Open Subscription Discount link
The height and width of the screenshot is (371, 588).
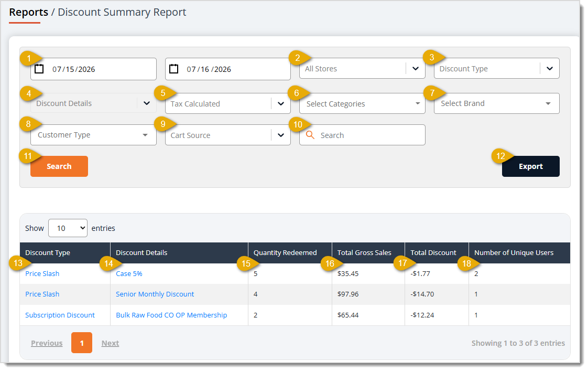point(60,315)
